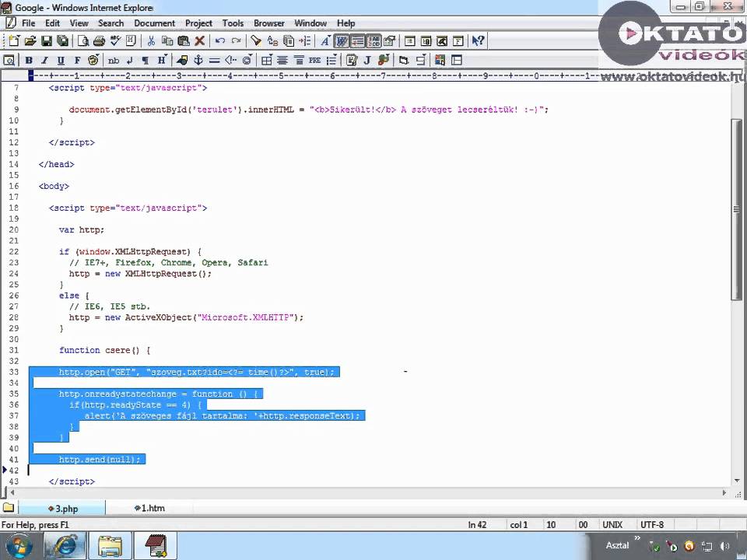Image resolution: width=747 pixels, height=560 pixels.
Task: Open the Tools menu
Action: pyautogui.click(x=233, y=23)
